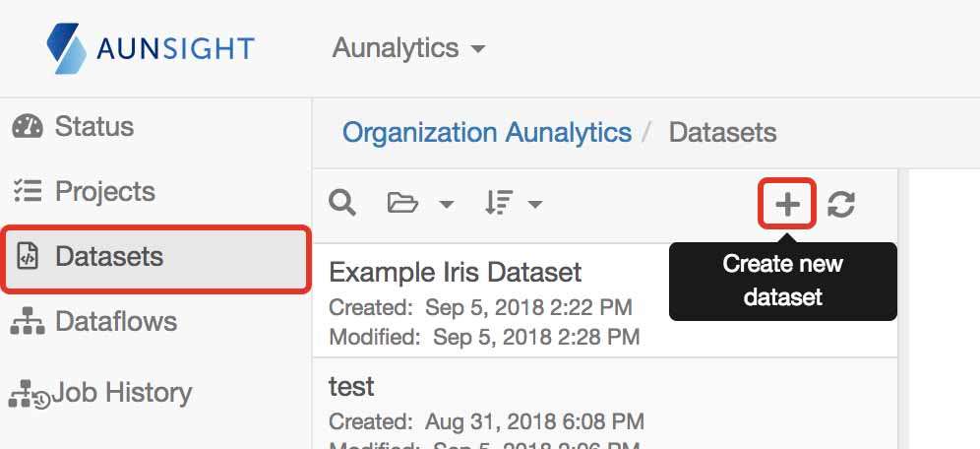Refresh the datasets list

[840, 205]
